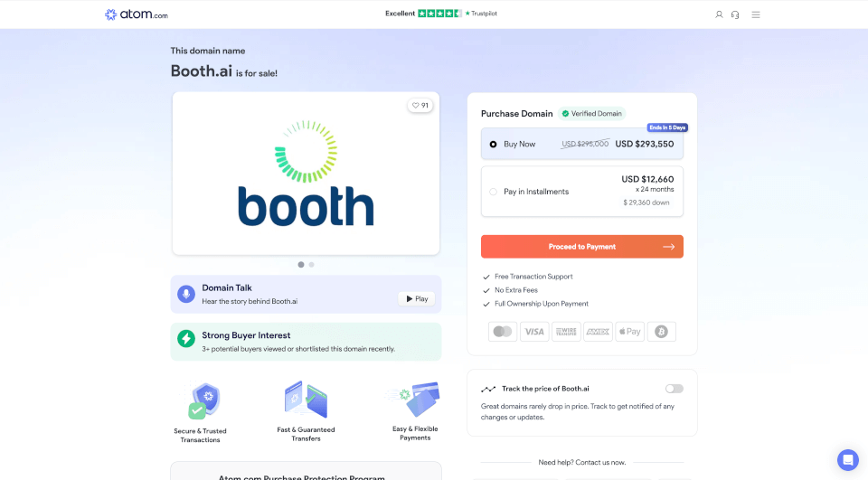Click Fast & Guaranteed Transfers icon
Screen dimensions: 868x480
307,400
